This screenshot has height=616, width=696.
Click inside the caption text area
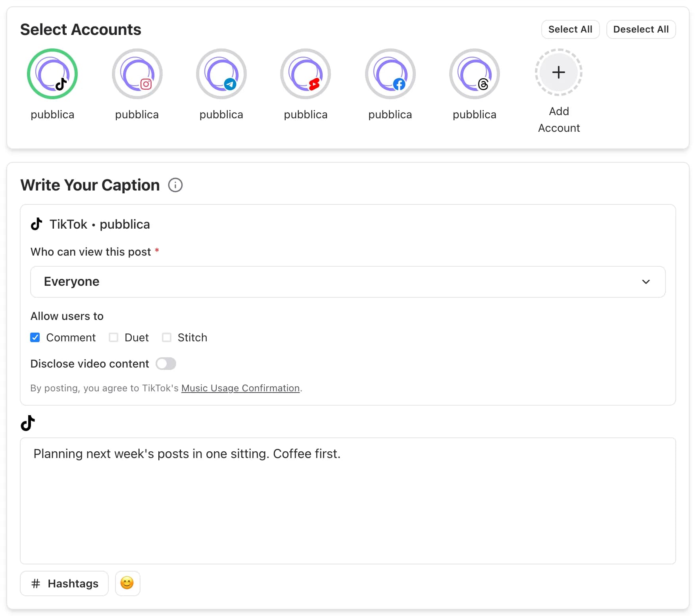tap(348, 501)
